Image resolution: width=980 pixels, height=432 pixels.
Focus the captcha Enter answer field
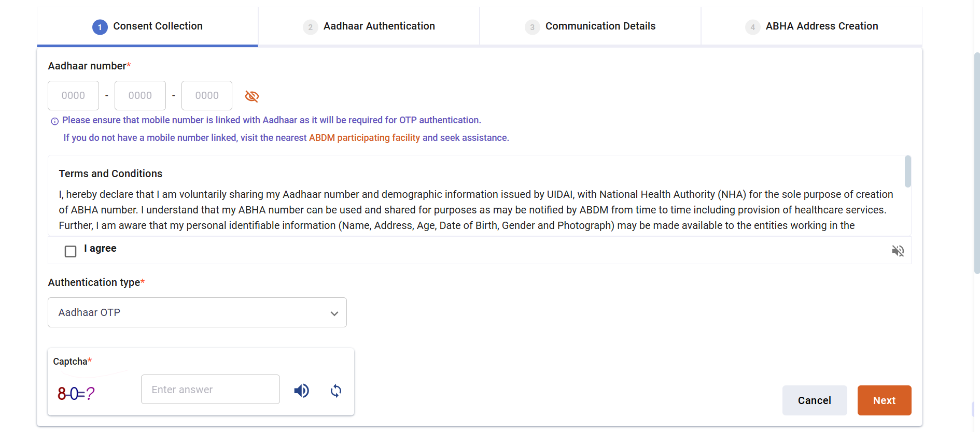tap(210, 390)
